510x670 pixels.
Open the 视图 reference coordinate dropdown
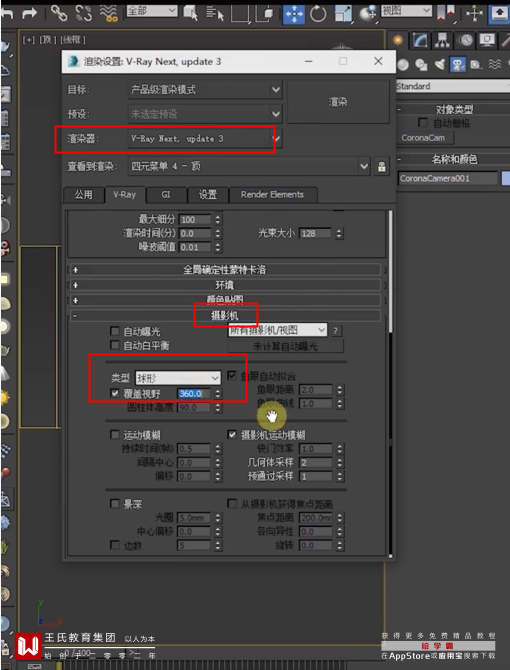pyautogui.click(x=407, y=11)
